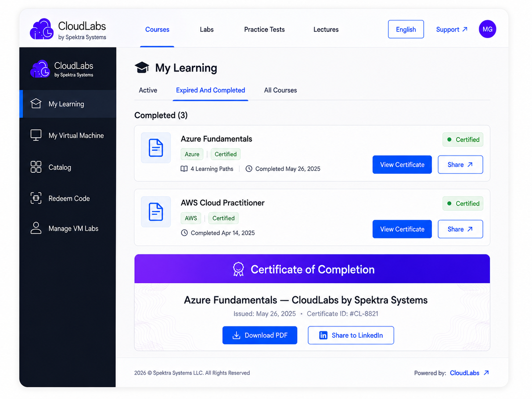Click the download icon in Download PDF button
532x399 pixels.
tap(237, 335)
